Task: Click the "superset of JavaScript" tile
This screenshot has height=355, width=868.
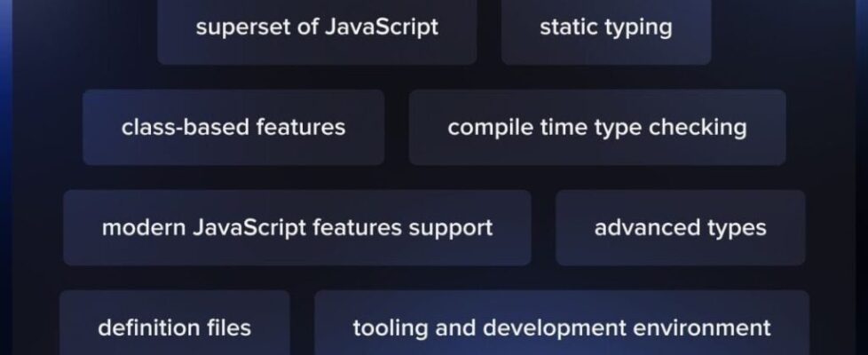Action: click(x=317, y=28)
